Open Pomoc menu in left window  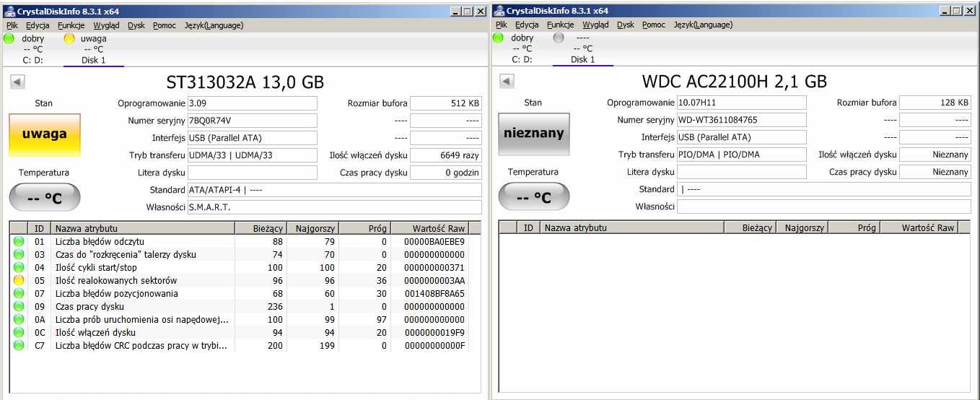coord(165,25)
